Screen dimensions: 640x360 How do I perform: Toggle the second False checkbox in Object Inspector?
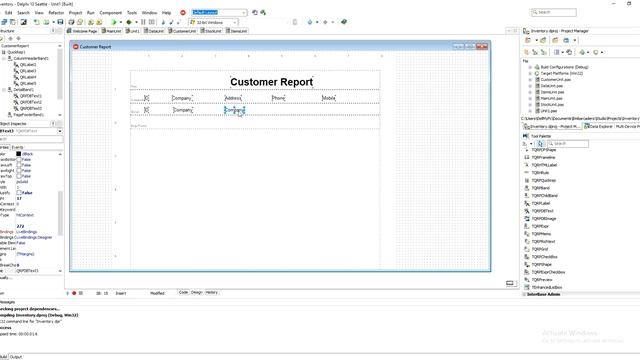click(19, 165)
